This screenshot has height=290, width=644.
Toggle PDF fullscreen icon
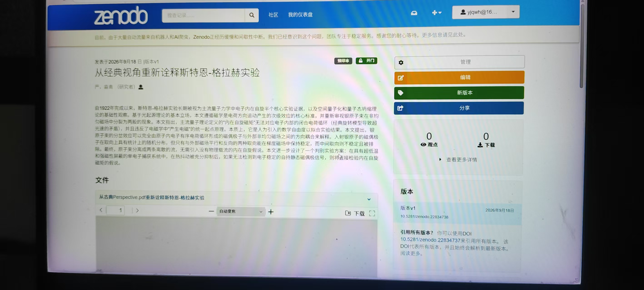tap(372, 213)
